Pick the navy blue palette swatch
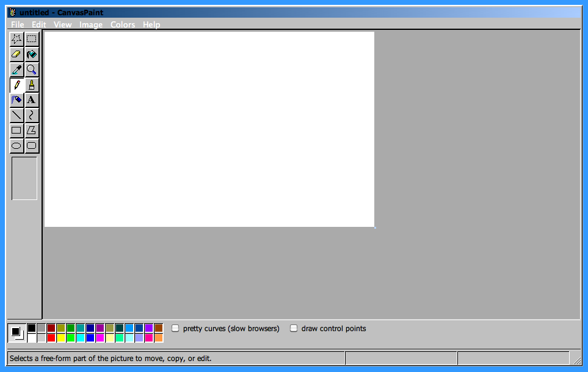Screen dimensions: 588x372 pyautogui.click(x=90, y=328)
